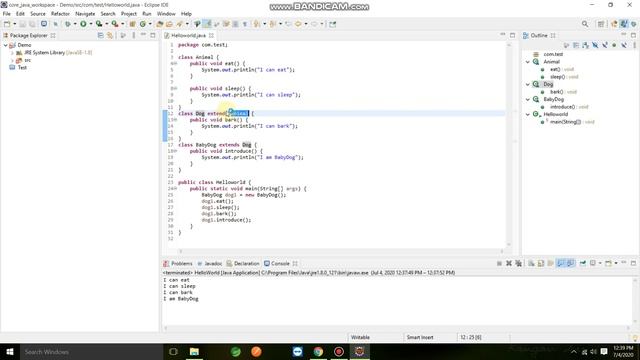Toggle Hide Non-Public Members in Outline toolbar
Viewport: 640px width, 360px height.
614,45
